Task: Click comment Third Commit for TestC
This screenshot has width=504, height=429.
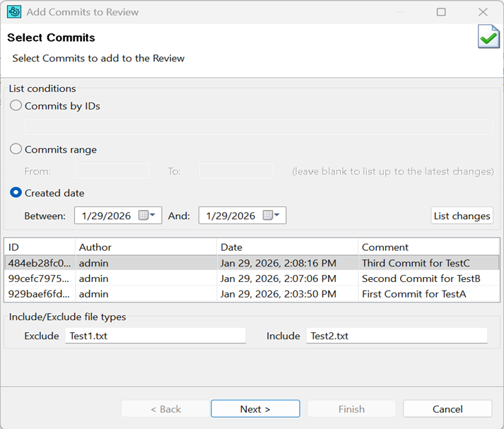Action: tap(416, 263)
